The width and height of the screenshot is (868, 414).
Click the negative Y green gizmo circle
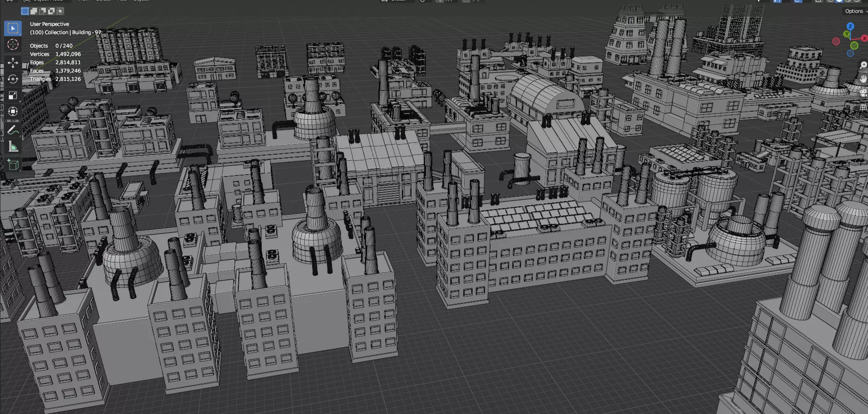pos(854,45)
